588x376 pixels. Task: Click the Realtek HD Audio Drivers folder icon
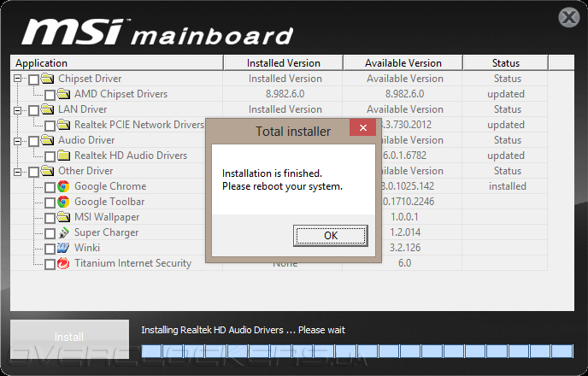click(63, 156)
